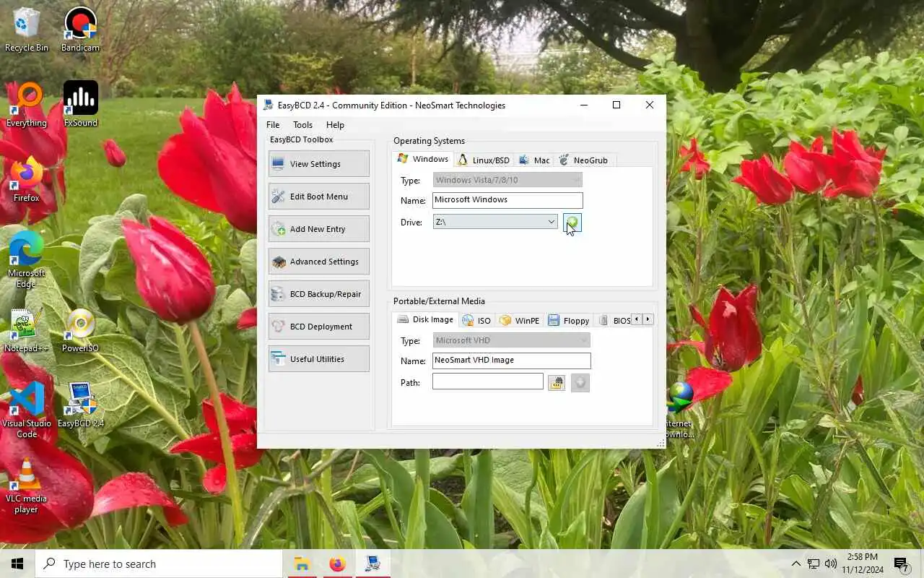The width and height of the screenshot is (924, 578).
Task: Open Useful Utilities
Action: pyautogui.click(x=319, y=359)
